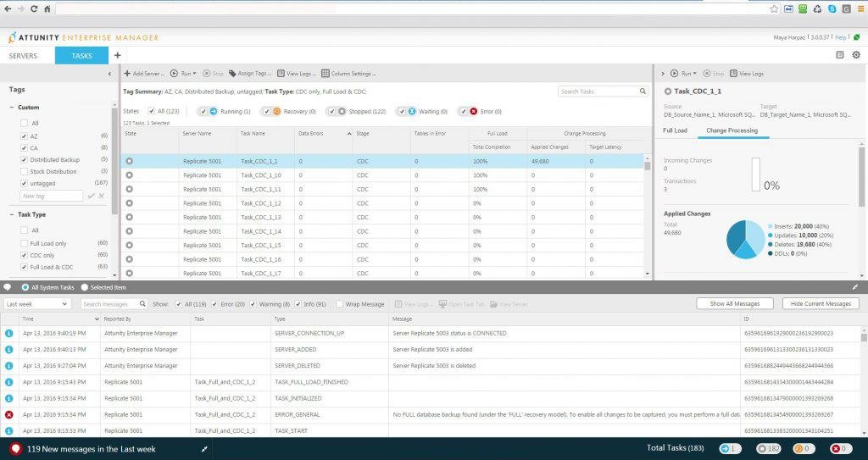Click the New tag input field
868x460 pixels.
tap(51, 196)
